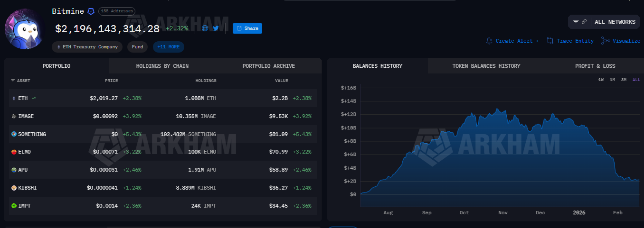Click the ASSET column filter icon

(x=13, y=81)
